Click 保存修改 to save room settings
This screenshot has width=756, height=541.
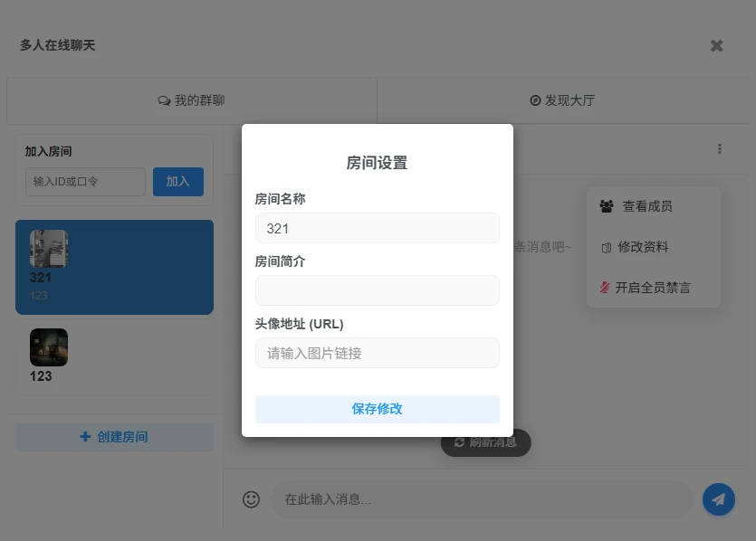377,409
